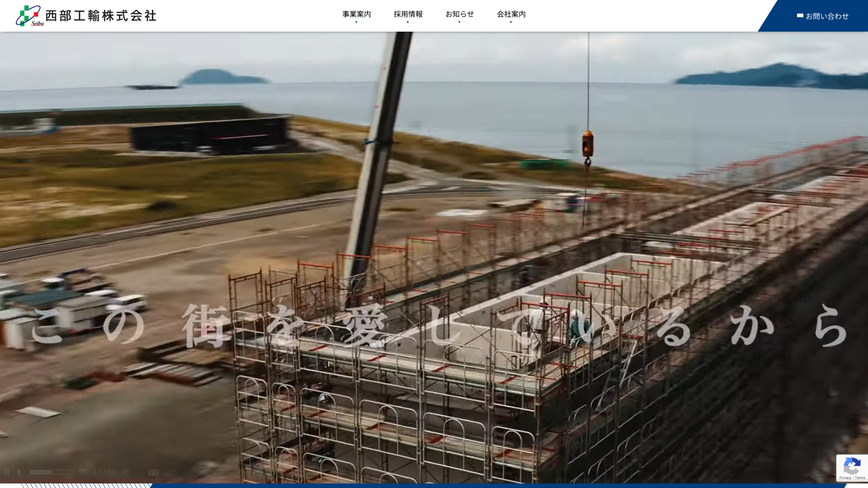Viewport: 868px width, 488px height.
Task: Toggle video playback with the play/pause control
Action: pyautogui.click(x=7, y=472)
